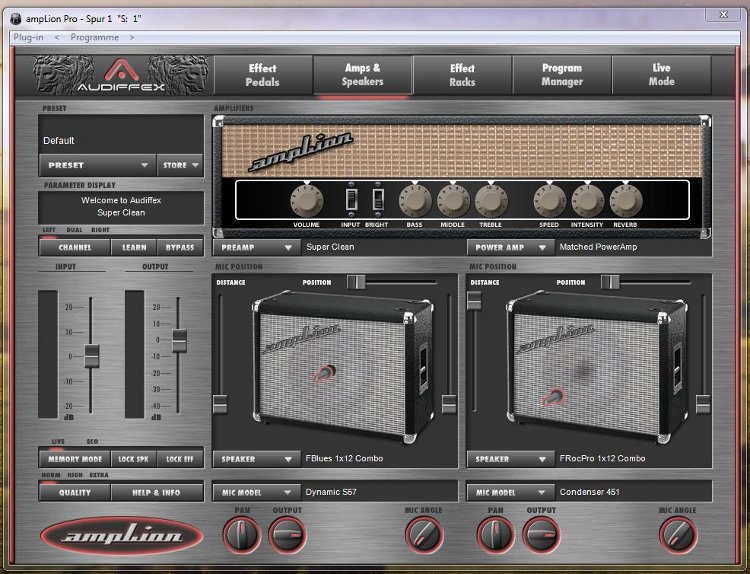Toggle LOCK EFF
Image resolution: width=750 pixels, height=574 pixels.
click(x=180, y=459)
